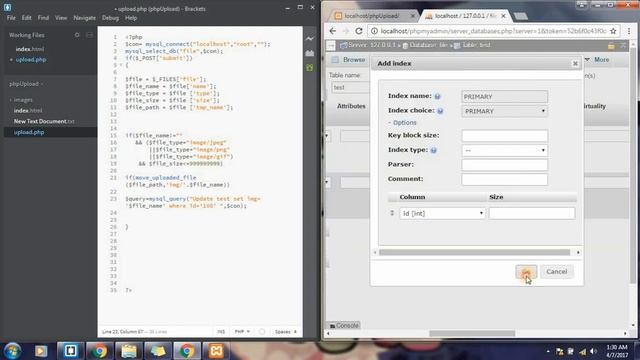Open the Navigate menu in Brackets
Screen dimensions: 640x360
pyautogui.click(x=84, y=18)
